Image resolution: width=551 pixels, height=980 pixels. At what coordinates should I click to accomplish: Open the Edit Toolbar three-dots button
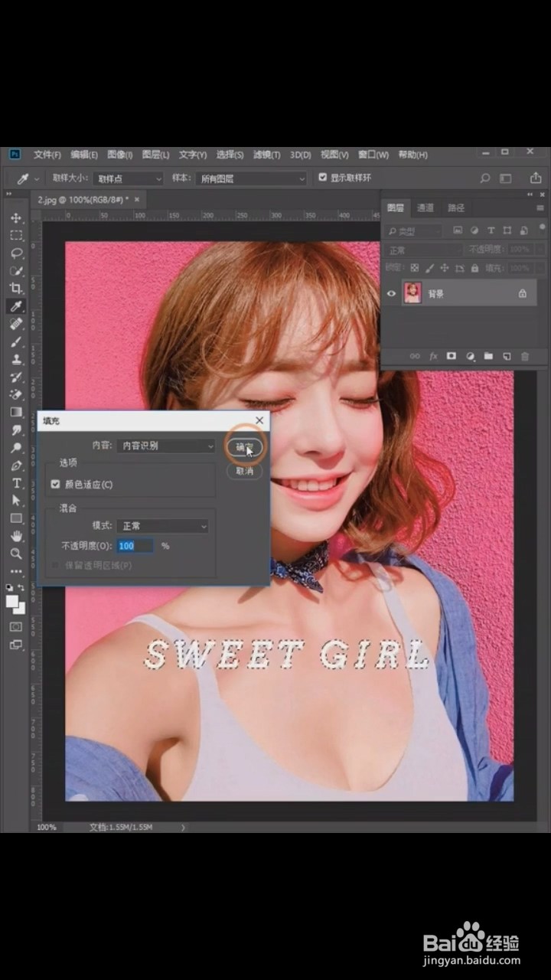pos(16,570)
